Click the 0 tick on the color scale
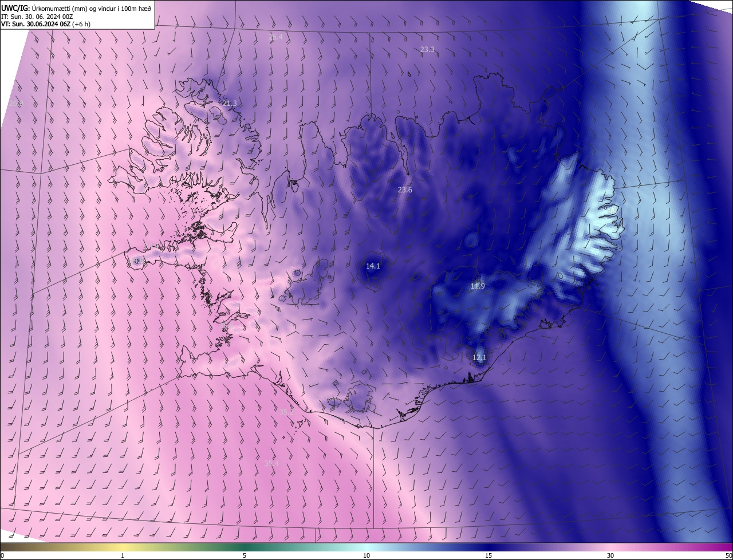 (x=2, y=556)
